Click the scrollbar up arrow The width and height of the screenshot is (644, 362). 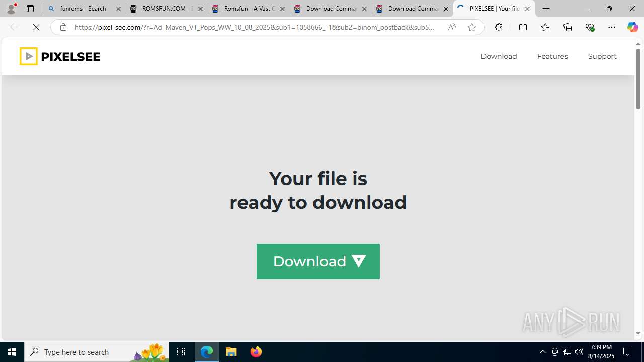pos(638,44)
